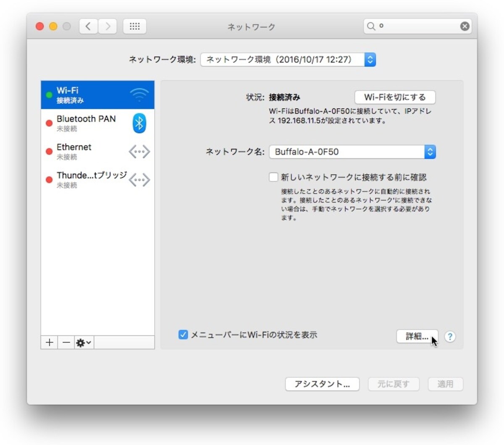This screenshot has width=504, height=445.
Task: Open the gear action menu
Action: (84, 343)
